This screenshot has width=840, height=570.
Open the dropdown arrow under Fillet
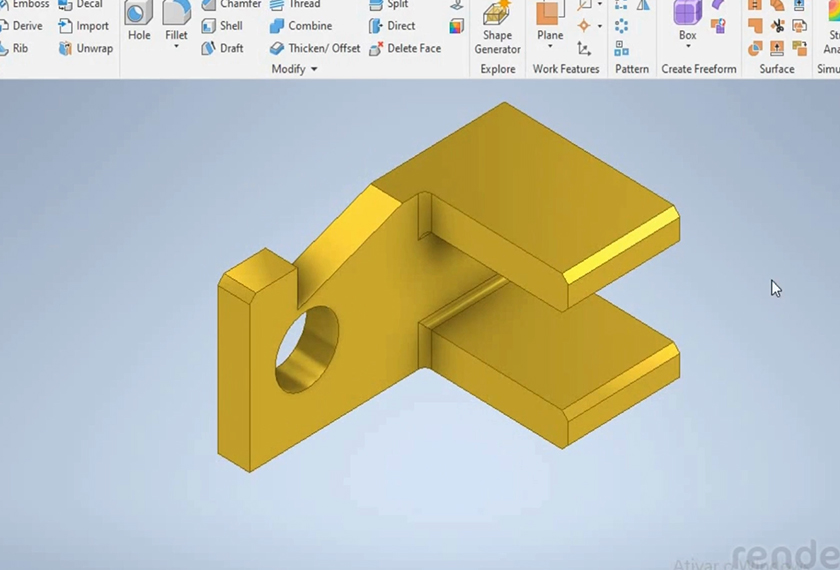176,47
